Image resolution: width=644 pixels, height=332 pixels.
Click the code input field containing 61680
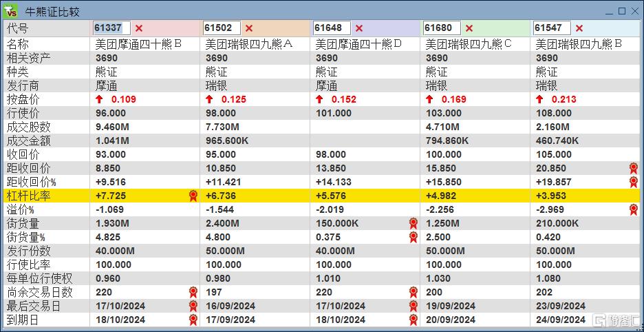click(x=442, y=28)
